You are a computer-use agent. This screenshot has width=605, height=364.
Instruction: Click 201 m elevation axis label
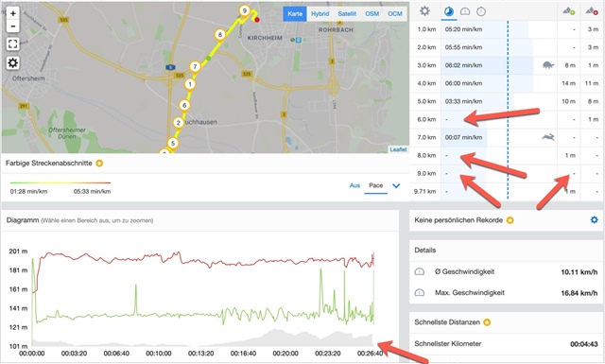pos(18,251)
